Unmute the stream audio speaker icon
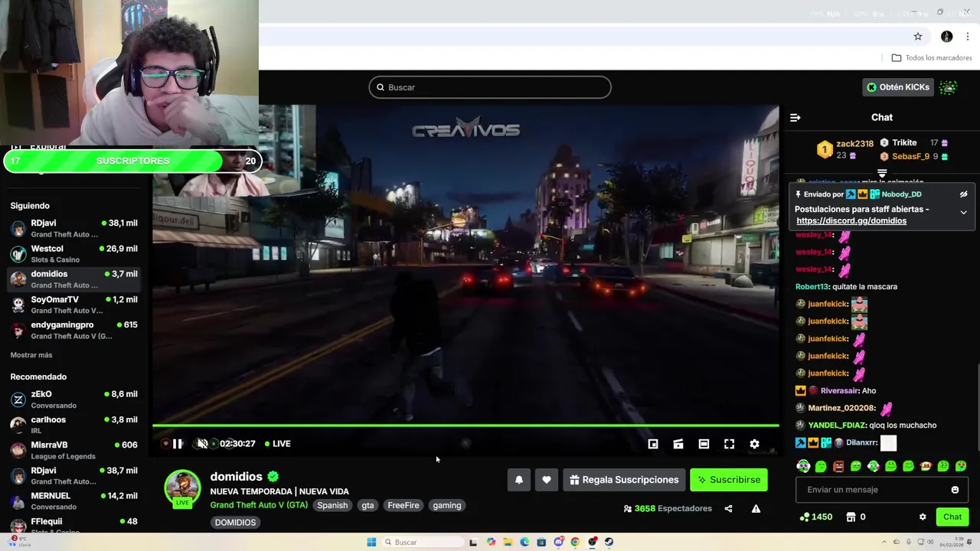The height and width of the screenshot is (551, 980). tap(202, 444)
